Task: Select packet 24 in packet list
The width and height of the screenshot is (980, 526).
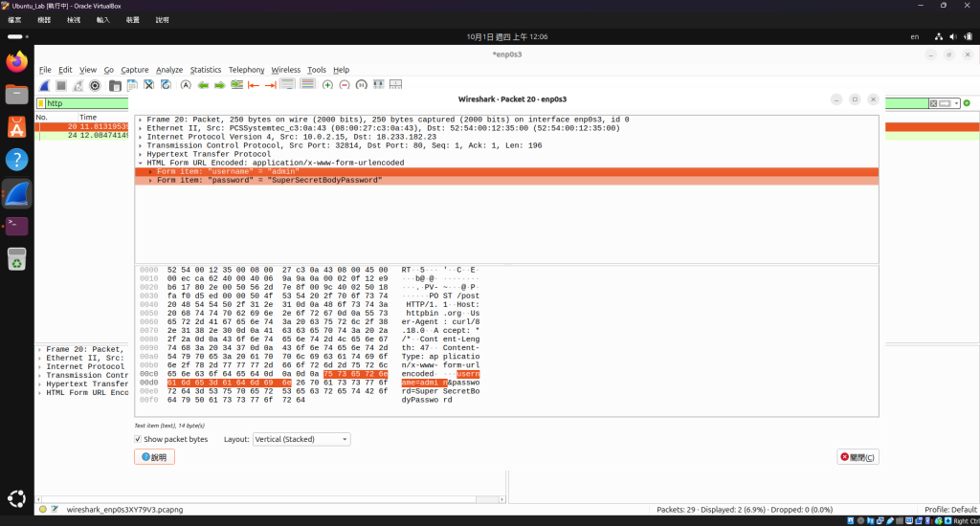Action: tap(82, 135)
